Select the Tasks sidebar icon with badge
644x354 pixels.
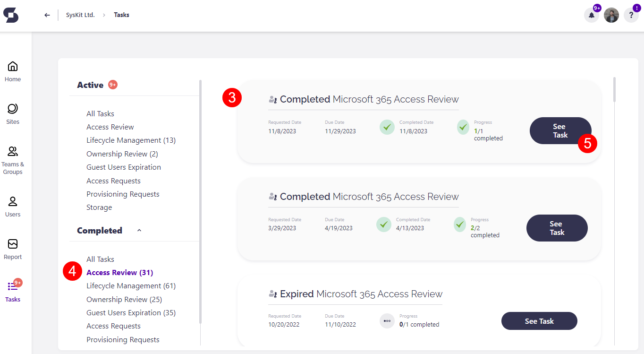(x=12, y=290)
